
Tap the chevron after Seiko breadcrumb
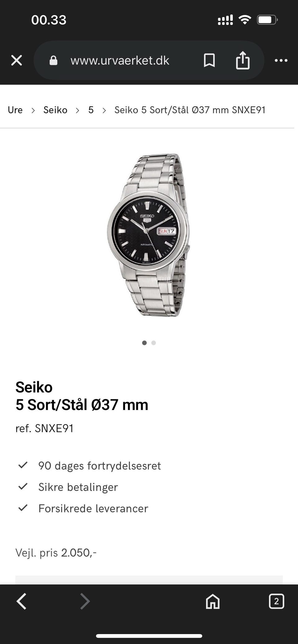[78, 110]
